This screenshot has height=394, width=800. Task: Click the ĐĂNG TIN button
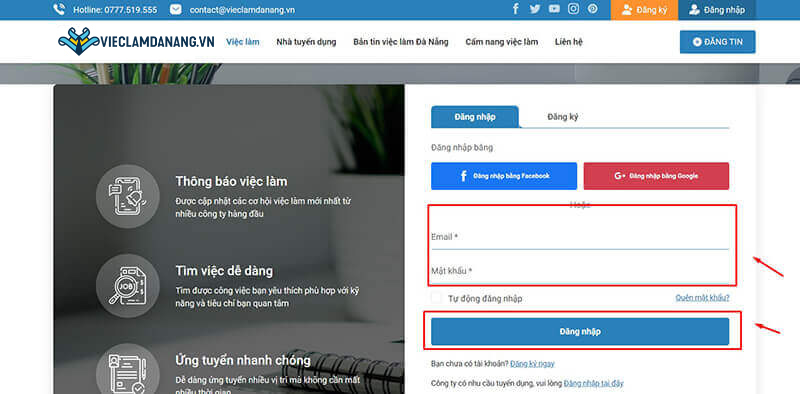coord(717,42)
